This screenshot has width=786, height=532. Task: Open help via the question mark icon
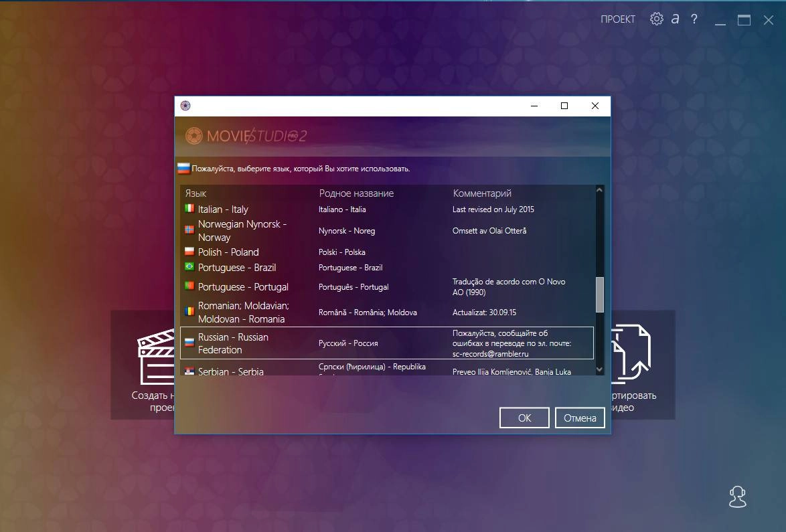pos(694,19)
